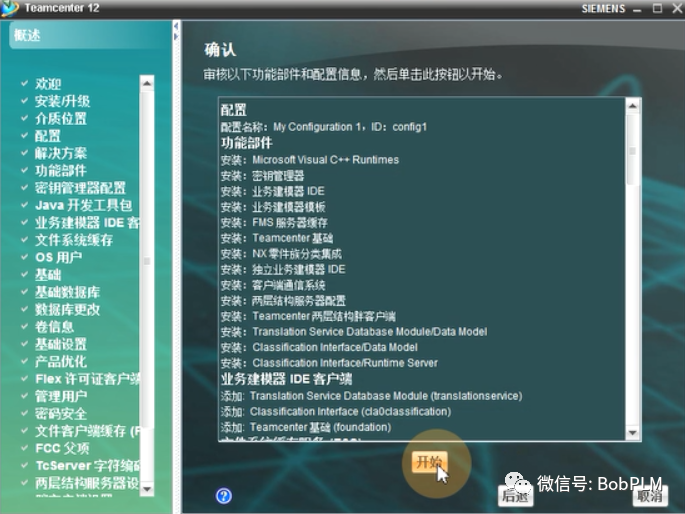Click the 安装: 密钥管理器 line

[x=262, y=176]
